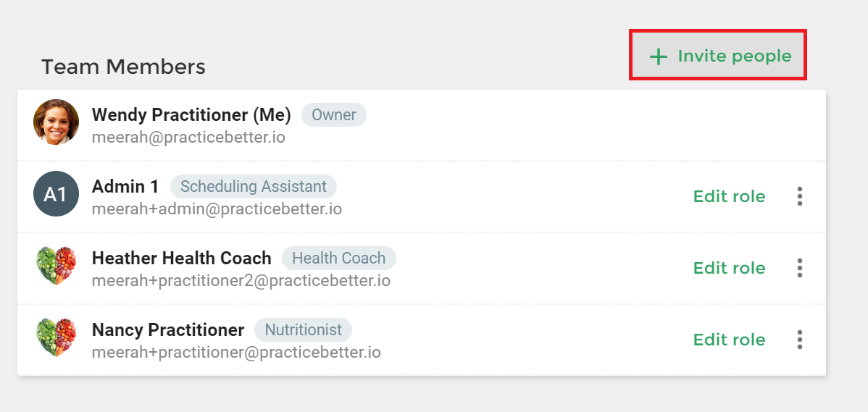
Task: Edit role for Admin 1
Action: [x=729, y=196]
